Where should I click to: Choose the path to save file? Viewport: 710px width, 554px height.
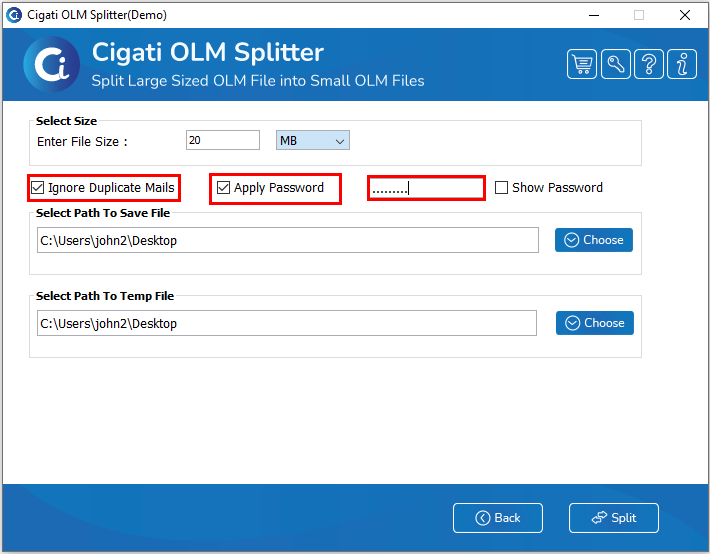tap(594, 240)
